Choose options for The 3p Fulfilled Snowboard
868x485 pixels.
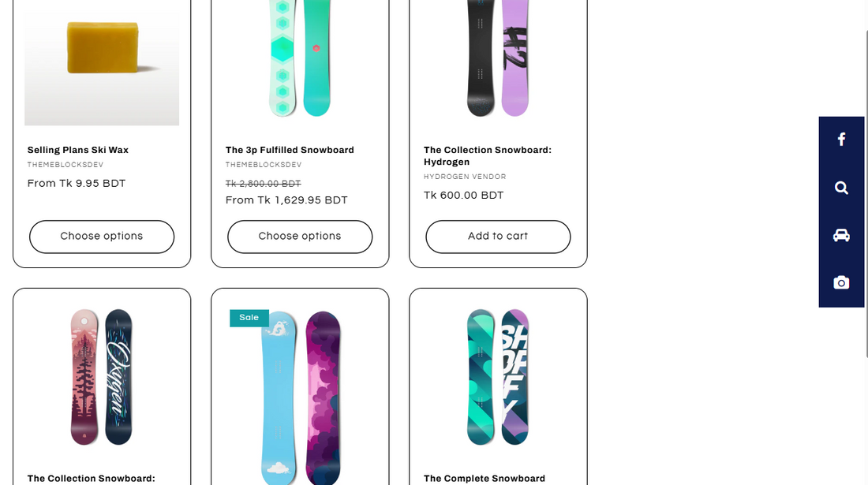(300, 237)
